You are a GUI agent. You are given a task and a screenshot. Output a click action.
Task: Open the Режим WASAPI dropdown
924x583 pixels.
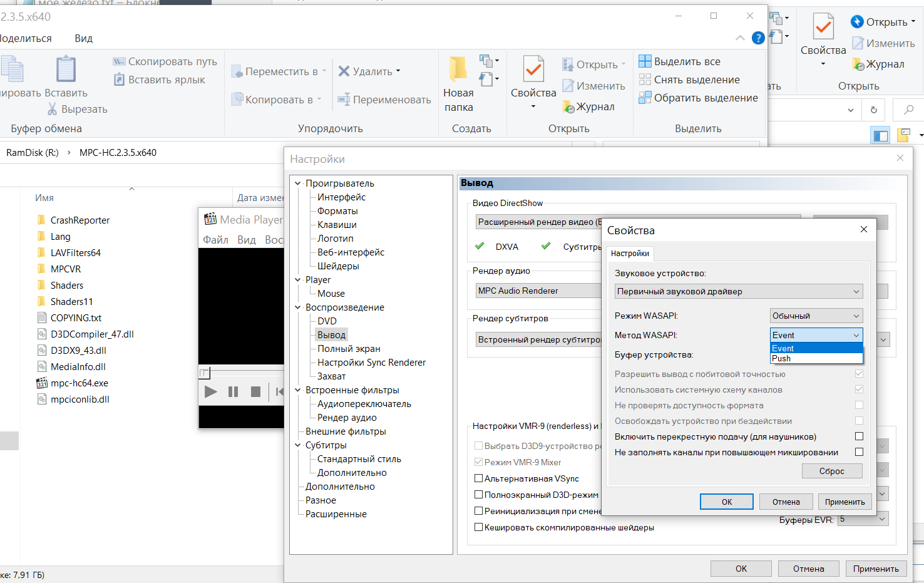pos(816,316)
